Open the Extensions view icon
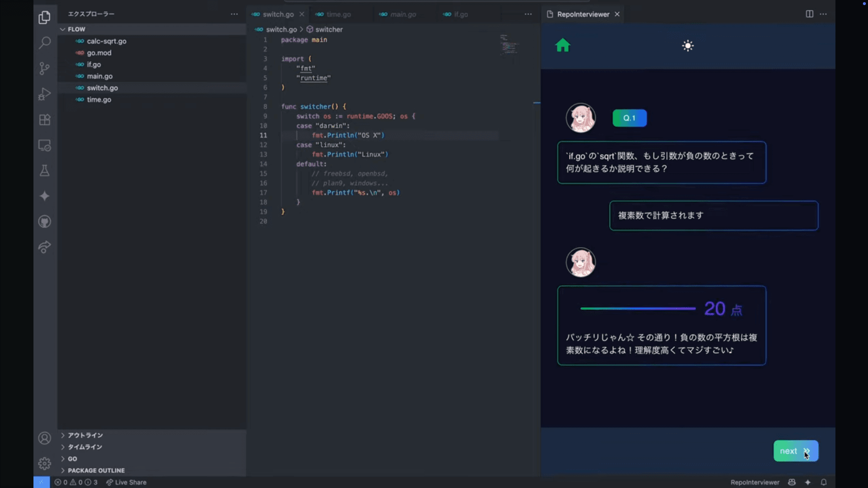The height and width of the screenshot is (488, 868). click(44, 120)
